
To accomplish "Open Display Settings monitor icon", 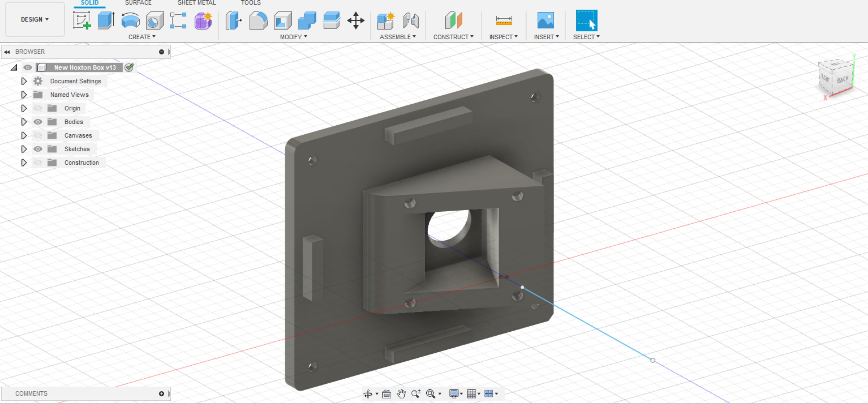I will [x=454, y=393].
